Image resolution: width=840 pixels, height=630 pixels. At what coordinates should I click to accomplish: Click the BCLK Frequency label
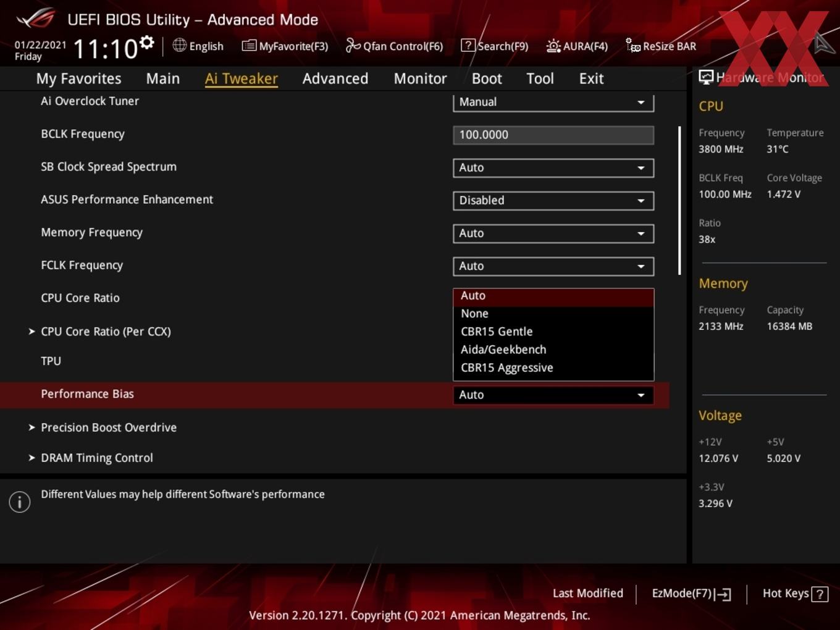[x=83, y=134]
